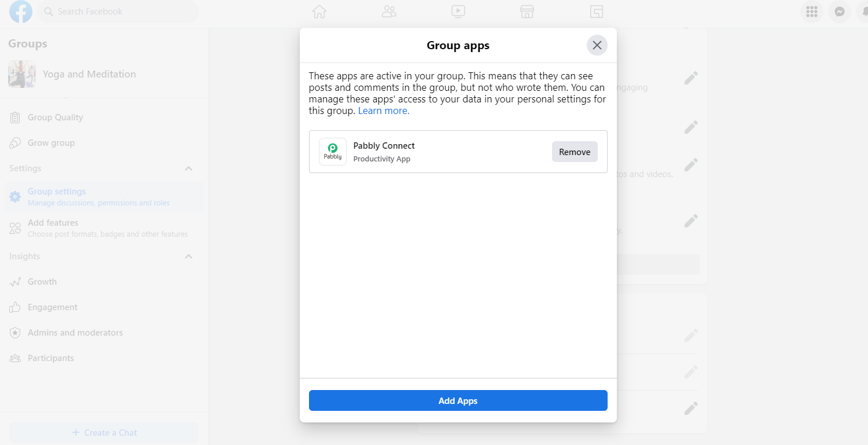Select Group settings in the sidebar
868x445 pixels.
coord(104,197)
